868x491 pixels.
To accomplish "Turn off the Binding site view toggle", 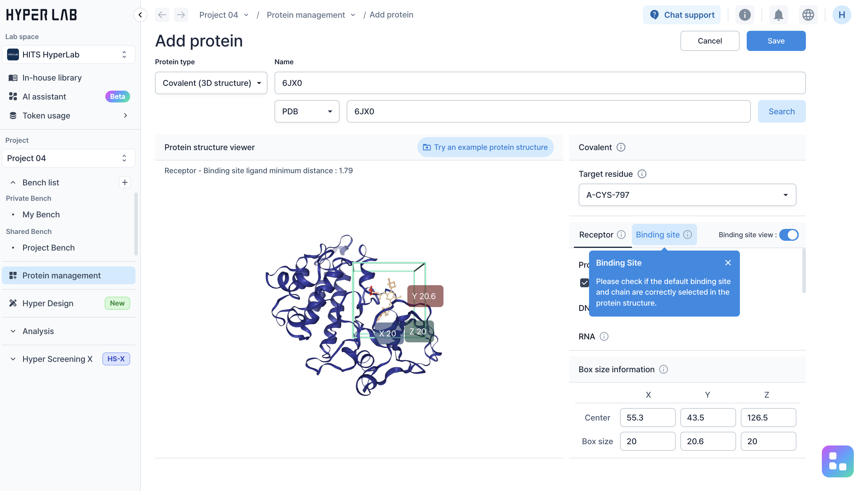I will coord(788,235).
